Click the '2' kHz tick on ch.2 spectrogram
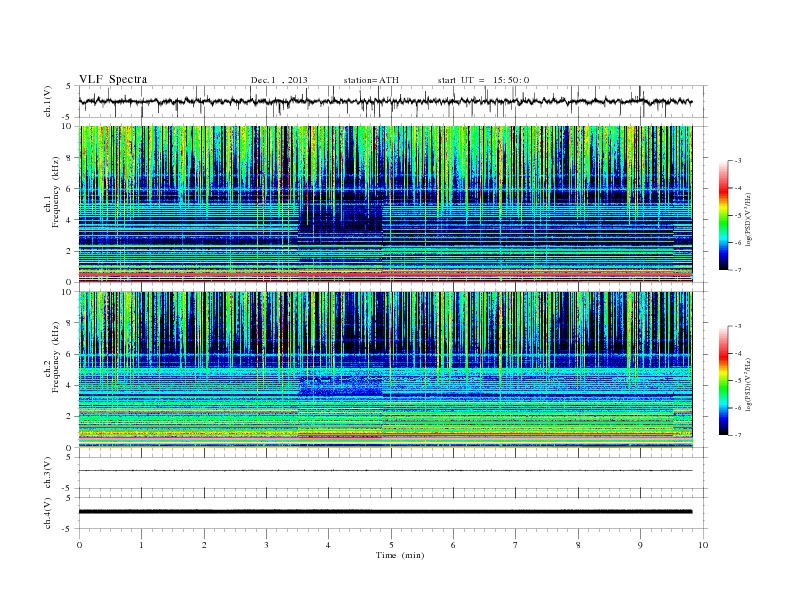The height and width of the screenshot is (612, 792). tap(69, 417)
